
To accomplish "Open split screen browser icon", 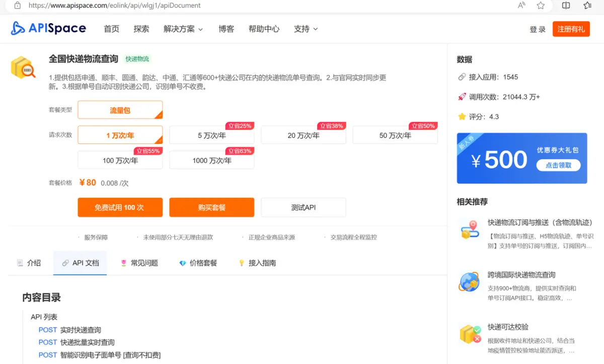I will coord(566,6).
